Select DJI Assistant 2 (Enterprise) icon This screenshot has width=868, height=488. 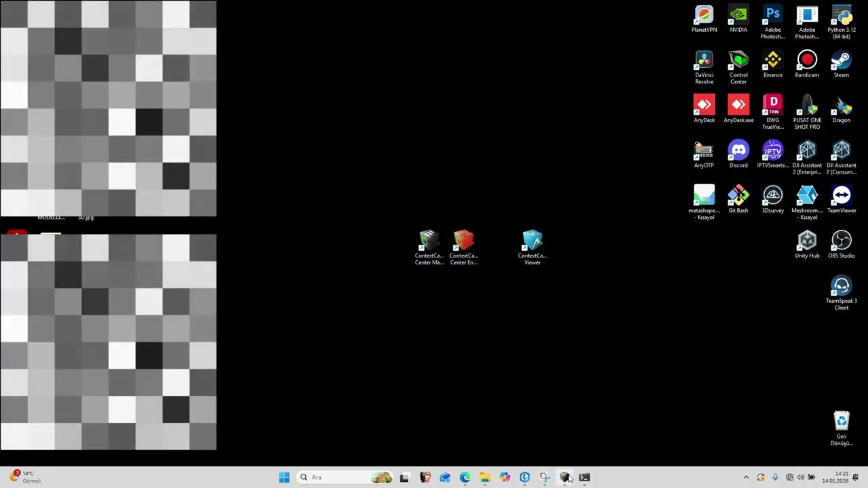tap(807, 159)
